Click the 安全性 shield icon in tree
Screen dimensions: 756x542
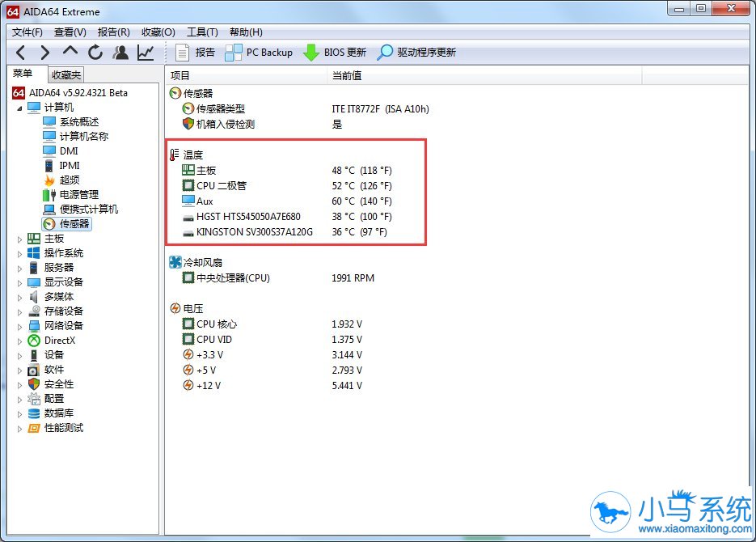tap(34, 384)
